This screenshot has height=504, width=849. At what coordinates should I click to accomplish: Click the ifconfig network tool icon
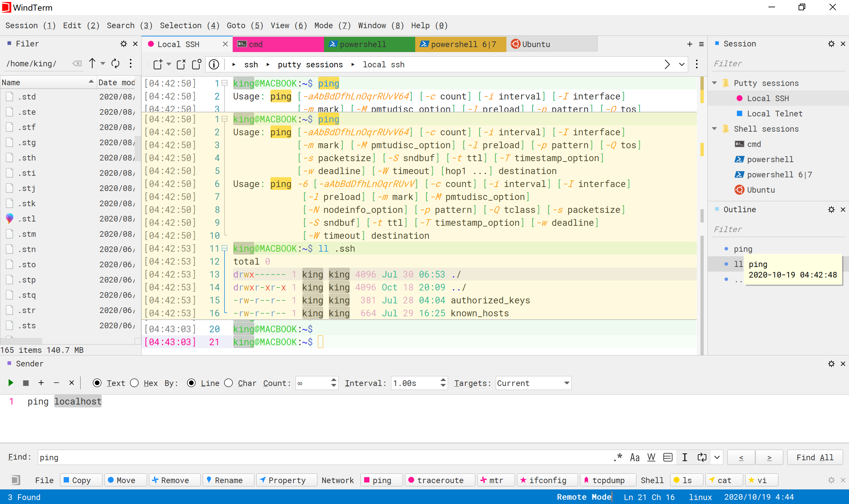click(x=546, y=479)
